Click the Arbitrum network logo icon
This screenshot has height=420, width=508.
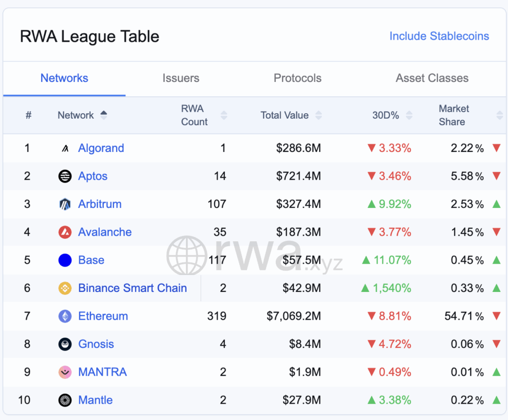(65, 204)
